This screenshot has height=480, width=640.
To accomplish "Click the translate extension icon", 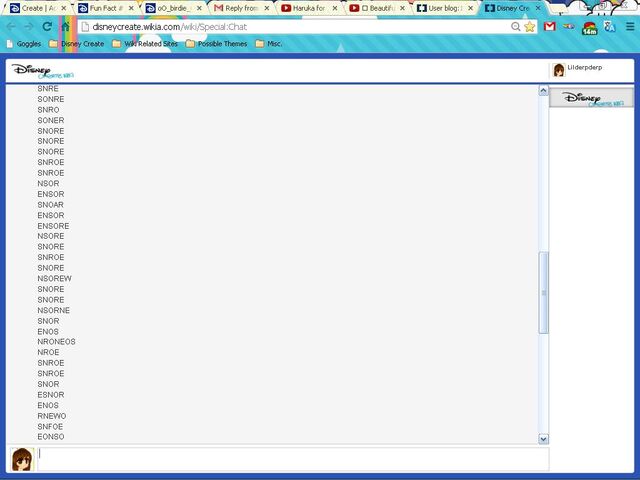I will 610,27.
